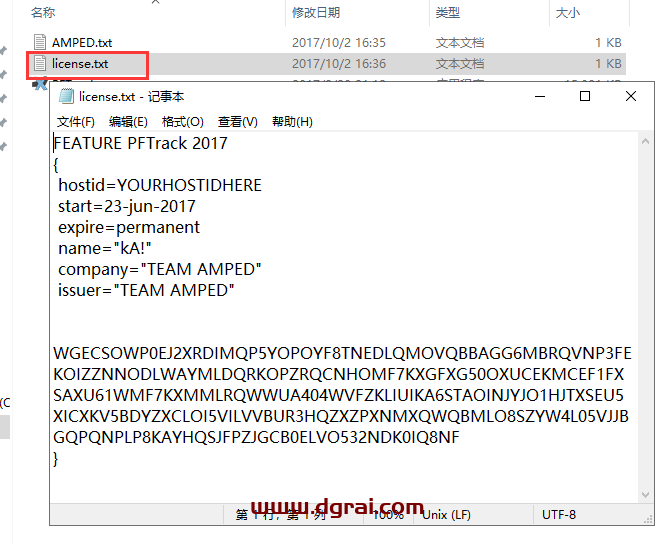This screenshot has width=671, height=544.
Task: Click the key line starting XICXKV5BDYZ
Action: (x=341, y=416)
